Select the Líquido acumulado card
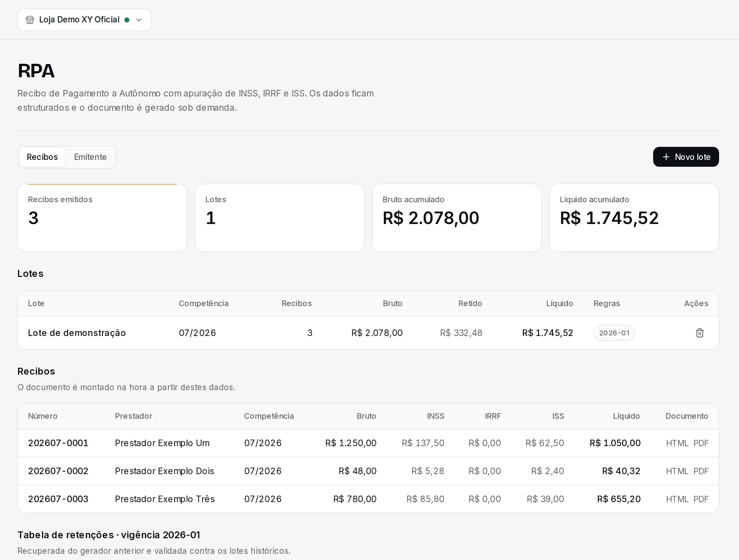739x560 pixels. tap(634, 218)
